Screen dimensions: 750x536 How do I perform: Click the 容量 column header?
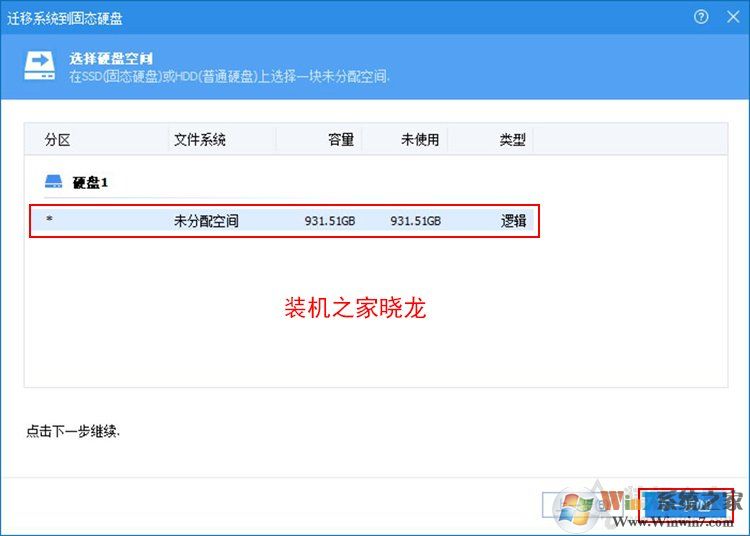pyautogui.click(x=341, y=140)
